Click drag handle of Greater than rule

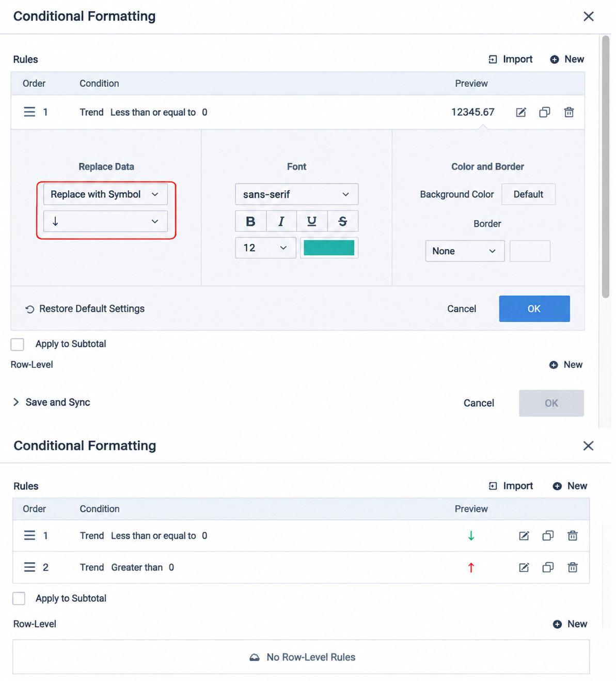point(29,567)
